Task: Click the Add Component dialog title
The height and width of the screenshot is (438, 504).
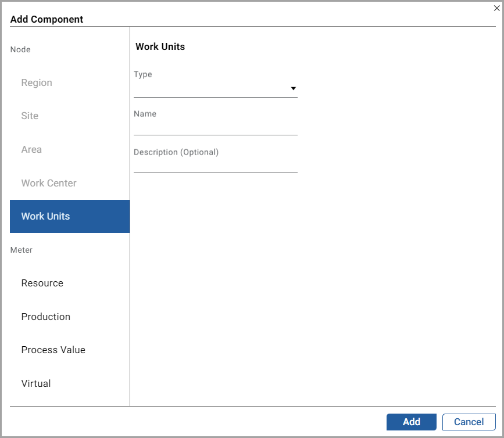Action: (x=47, y=20)
